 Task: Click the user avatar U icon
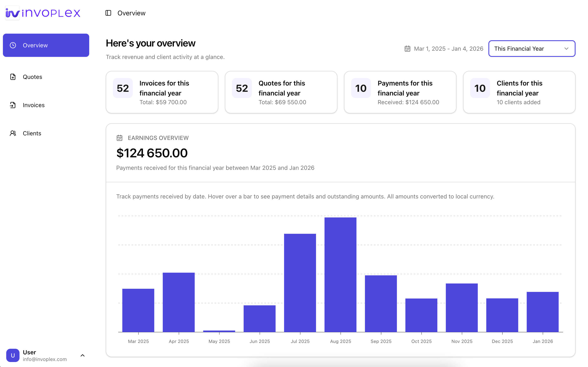(x=13, y=355)
